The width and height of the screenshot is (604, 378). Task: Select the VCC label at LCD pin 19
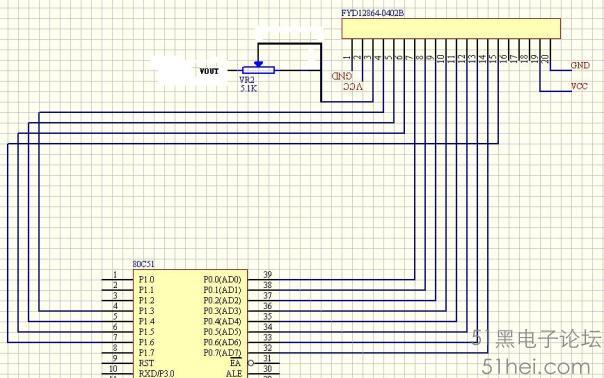click(x=579, y=86)
